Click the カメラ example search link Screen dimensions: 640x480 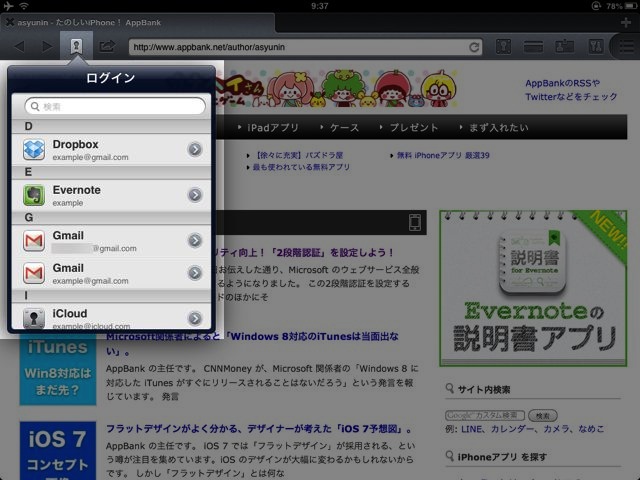[558, 429]
